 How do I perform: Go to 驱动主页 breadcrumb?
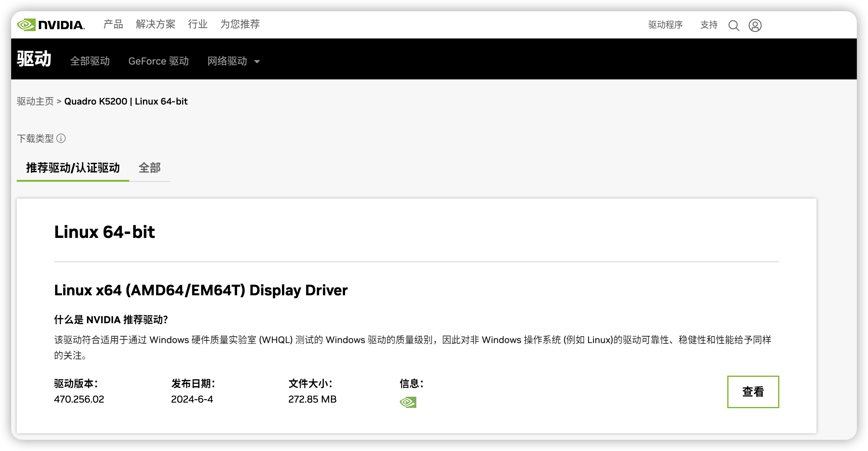tap(35, 101)
